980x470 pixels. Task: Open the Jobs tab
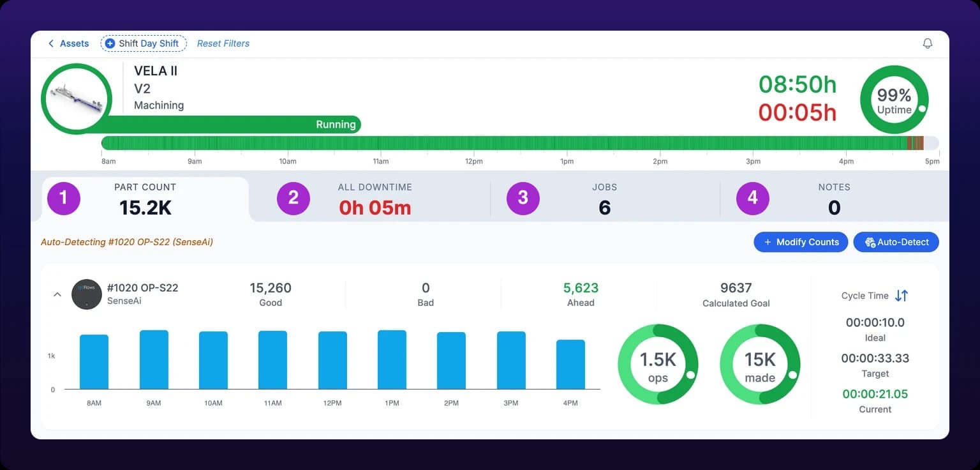pyautogui.click(x=605, y=199)
